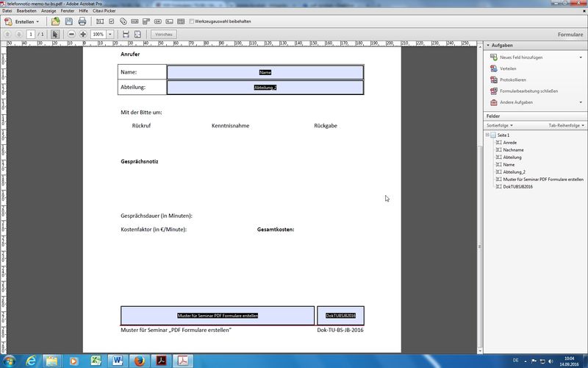The width and height of the screenshot is (588, 368).
Task: Click the DokTUBSJB2016 form field on page
Action: tap(340, 316)
